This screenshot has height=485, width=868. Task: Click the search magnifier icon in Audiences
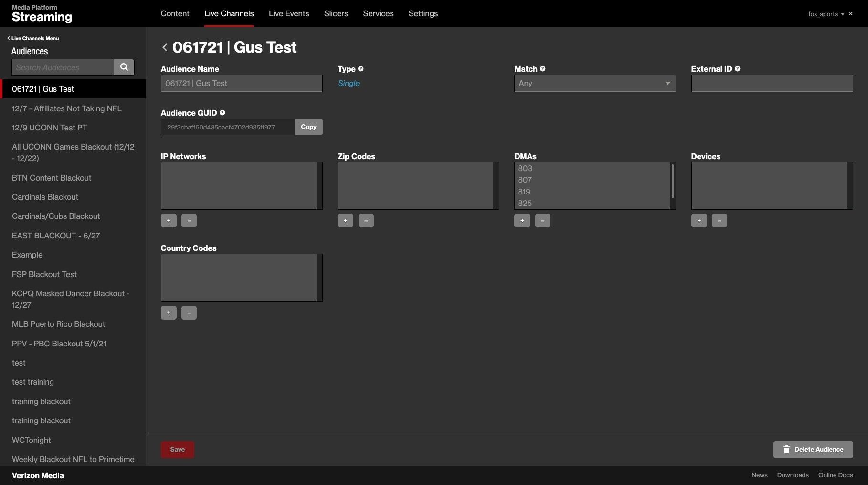124,67
